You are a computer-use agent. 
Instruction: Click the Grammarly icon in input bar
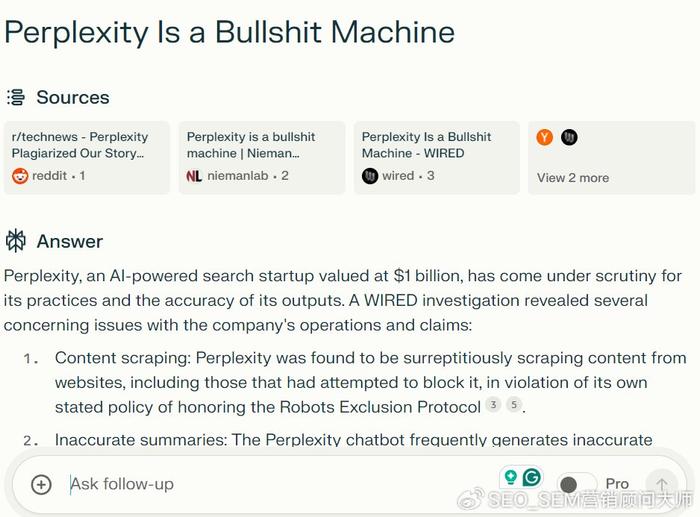click(x=532, y=477)
